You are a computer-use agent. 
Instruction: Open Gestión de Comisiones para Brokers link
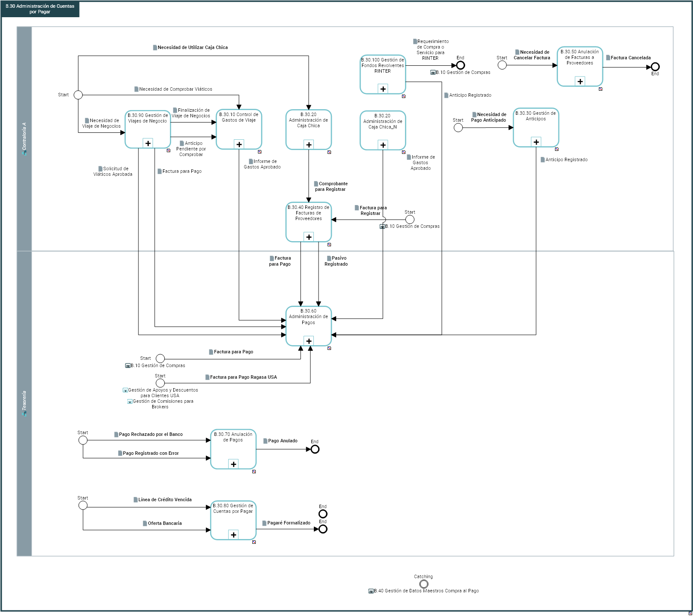click(160, 404)
